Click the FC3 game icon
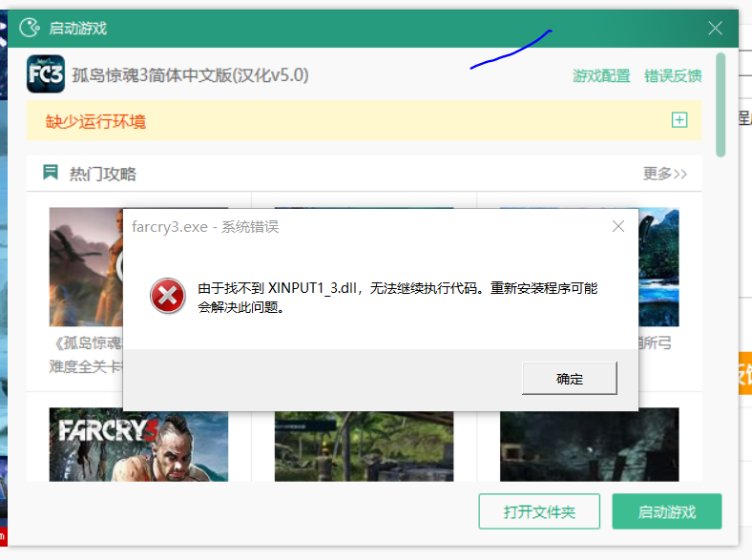This screenshot has width=752, height=560. click(46, 73)
